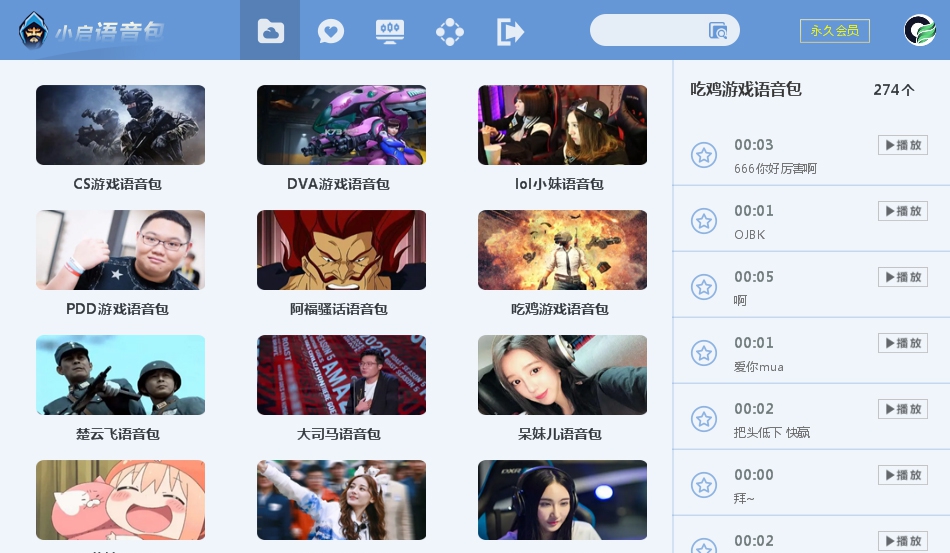Click the 小启语音包 app logo

pyautogui.click(x=91, y=30)
